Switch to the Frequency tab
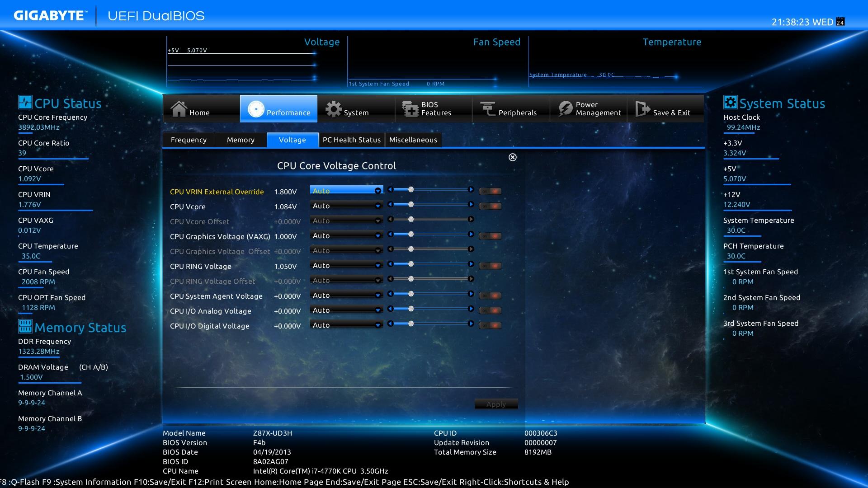 (189, 140)
